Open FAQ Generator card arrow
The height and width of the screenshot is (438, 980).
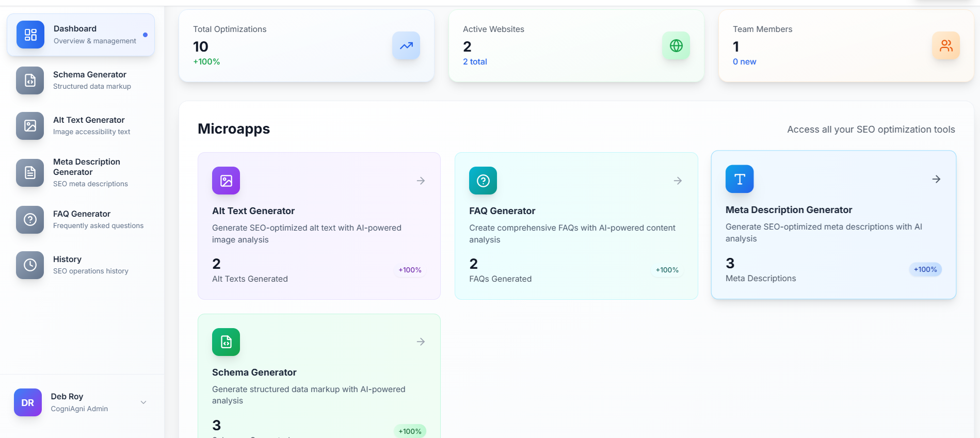click(678, 181)
